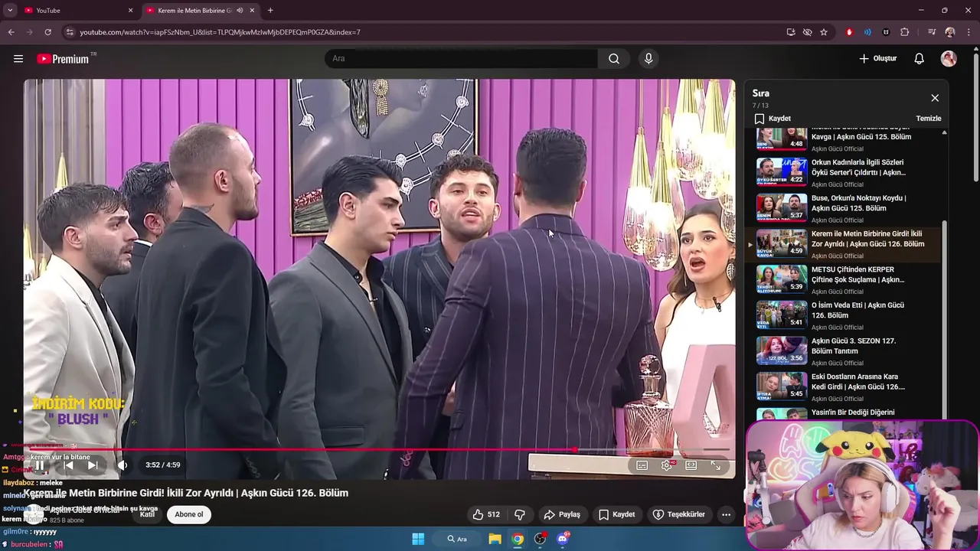Viewport: 980px width, 551px height.
Task: Open the Windows Start menu
Action: [x=418, y=539]
